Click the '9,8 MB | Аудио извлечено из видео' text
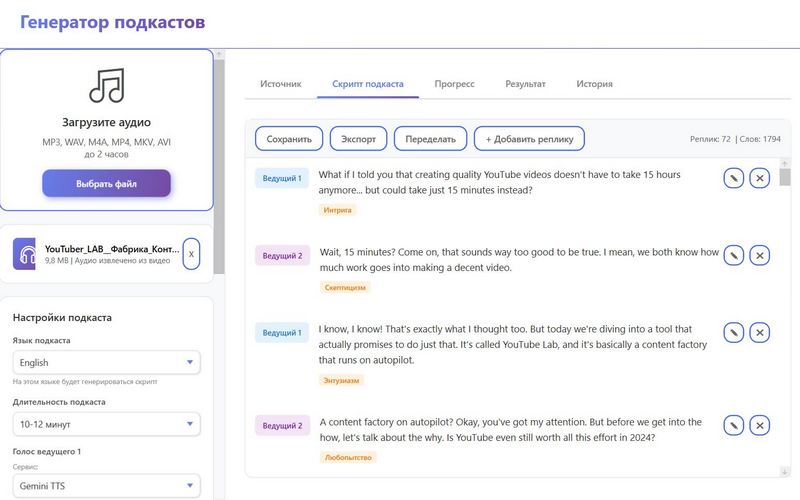Image resolution: width=800 pixels, height=500 pixels. tap(107, 261)
